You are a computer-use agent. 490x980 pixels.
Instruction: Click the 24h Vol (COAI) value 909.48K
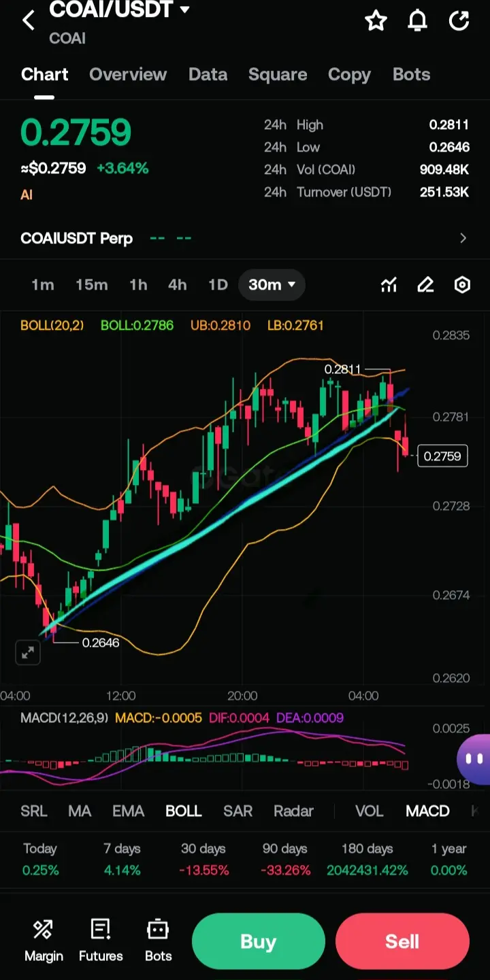click(x=444, y=170)
